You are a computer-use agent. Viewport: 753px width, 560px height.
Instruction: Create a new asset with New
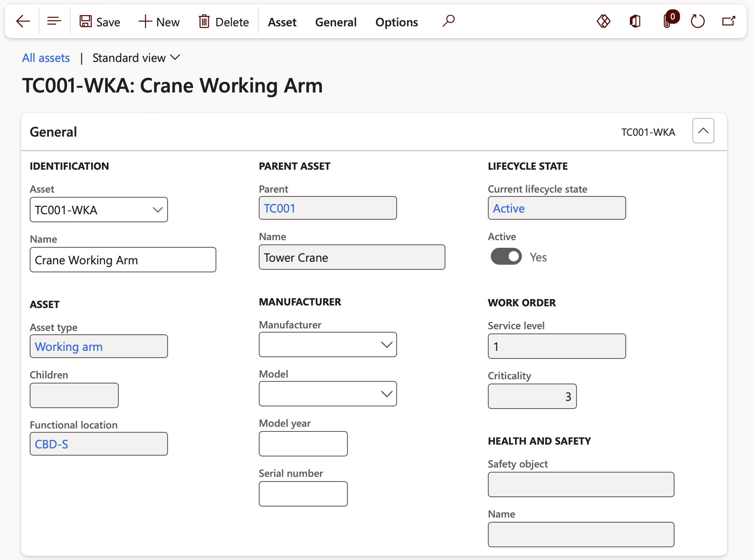pos(159,22)
